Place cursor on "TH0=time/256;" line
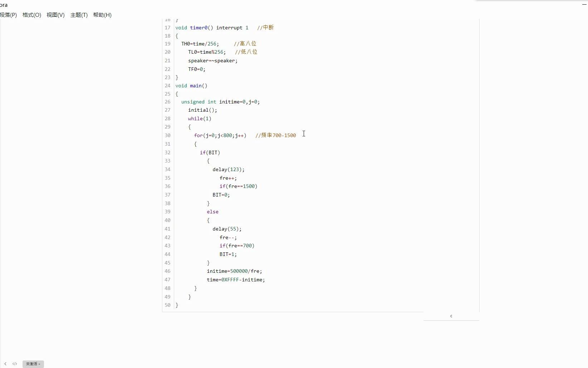 pos(200,44)
